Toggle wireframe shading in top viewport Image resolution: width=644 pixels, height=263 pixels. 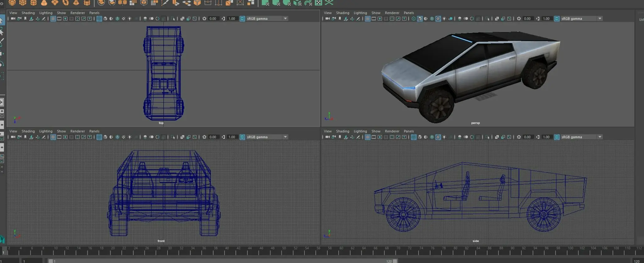tap(99, 19)
